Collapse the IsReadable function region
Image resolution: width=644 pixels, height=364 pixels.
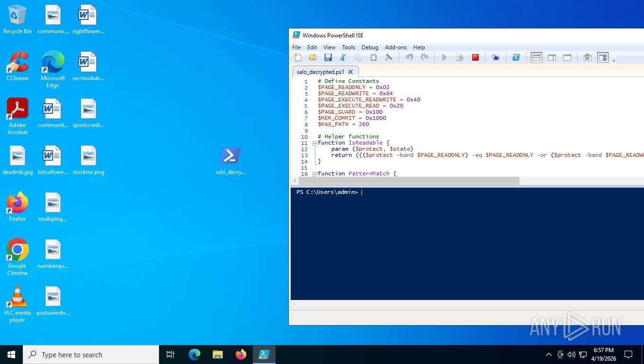tap(314, 143)
